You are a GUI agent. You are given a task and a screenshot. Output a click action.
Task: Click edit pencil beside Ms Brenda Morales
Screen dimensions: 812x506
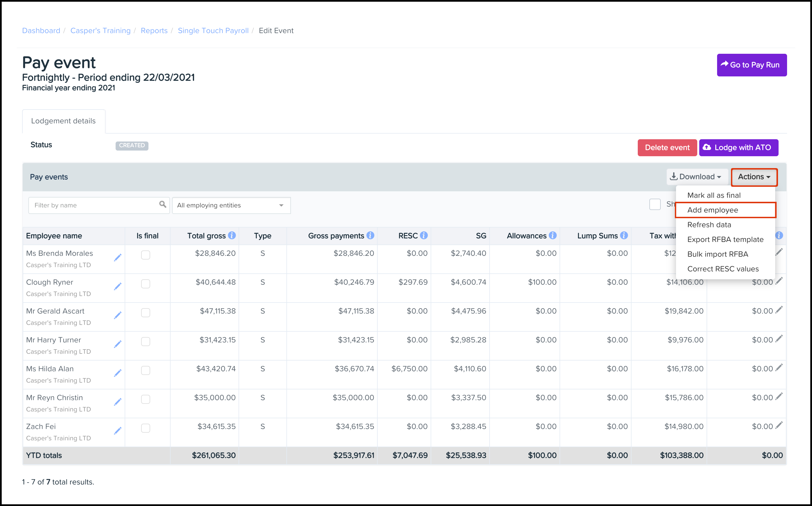click(118, 257)
